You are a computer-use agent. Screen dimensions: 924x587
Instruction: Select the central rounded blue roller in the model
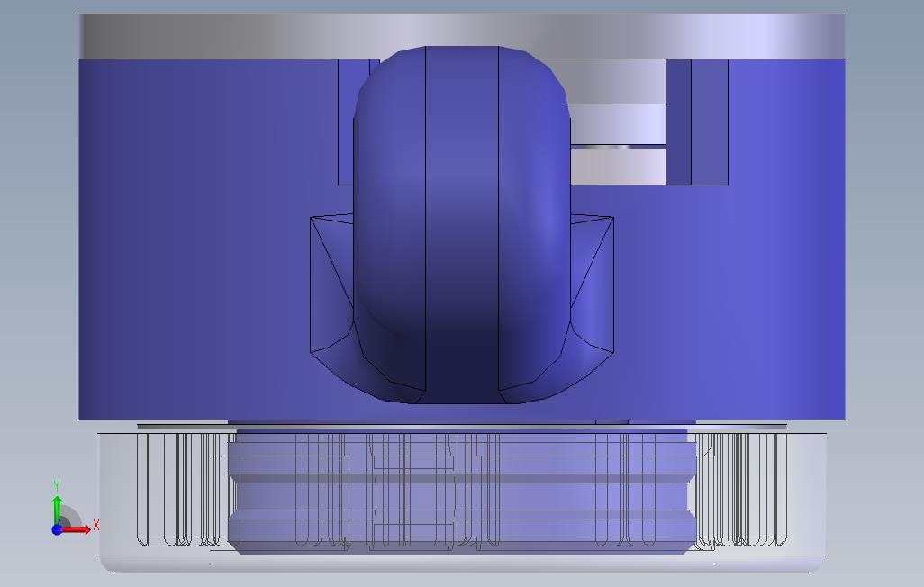pyautogui.click(x=462, y=224)
